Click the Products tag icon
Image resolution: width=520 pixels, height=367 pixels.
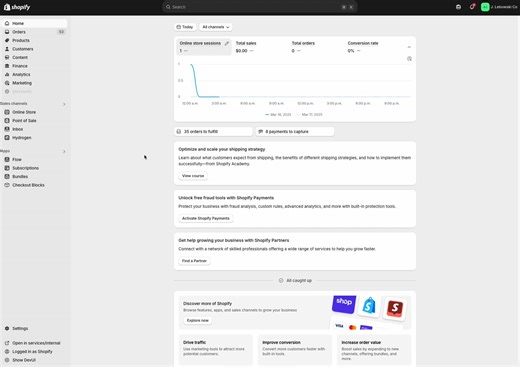pyautogui.click(x=7, y=40)
